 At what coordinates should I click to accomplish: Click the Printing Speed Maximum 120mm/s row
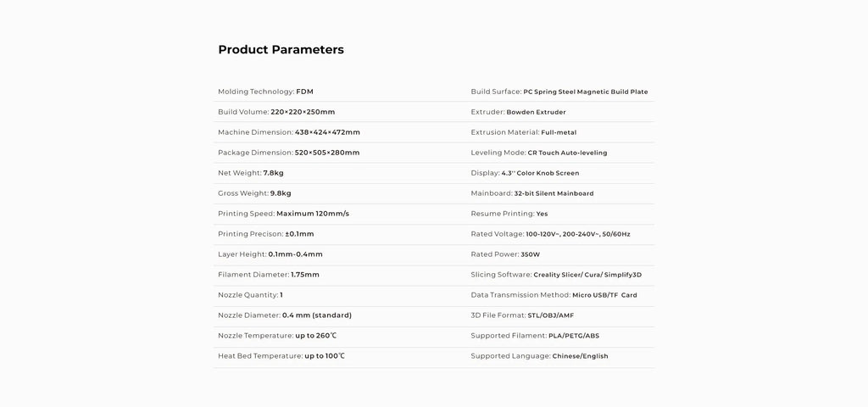click(x=283, y=214)
